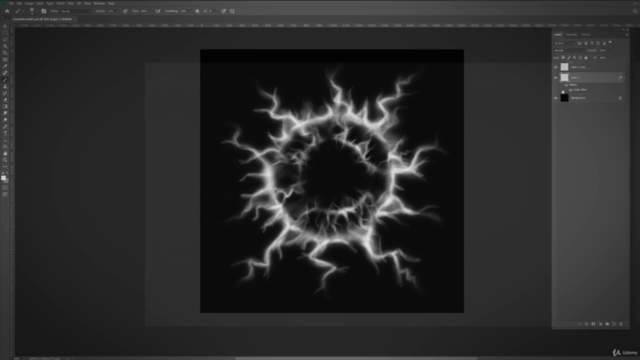Open smoothing options gear

pyautogui.click(x=197, y=11)
